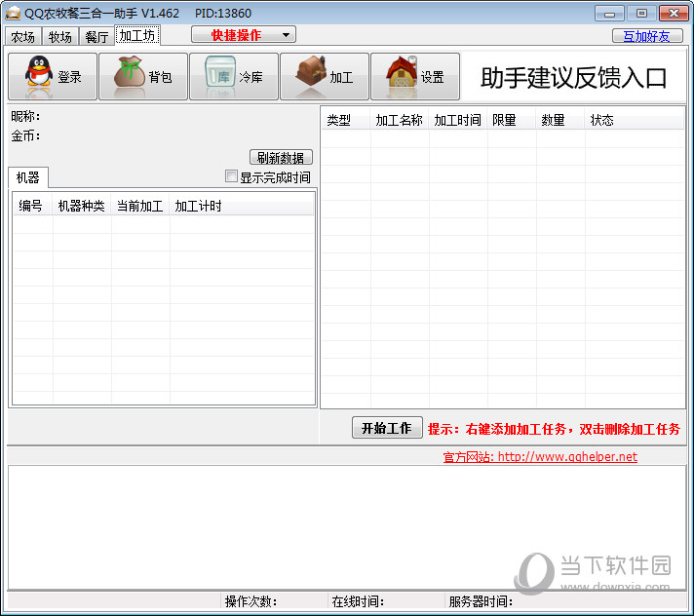Image resolution: width=694 pixels, height=616 pixels.
Task: Click the 状态 column header
Action: [634, 120]
